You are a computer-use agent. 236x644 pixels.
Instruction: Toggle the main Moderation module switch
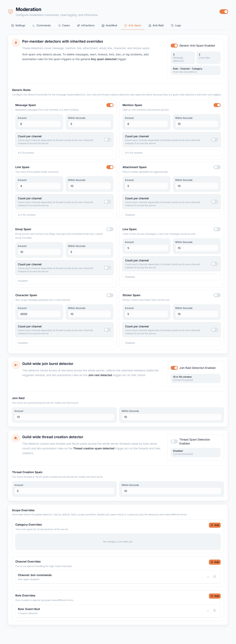(224, 11)
